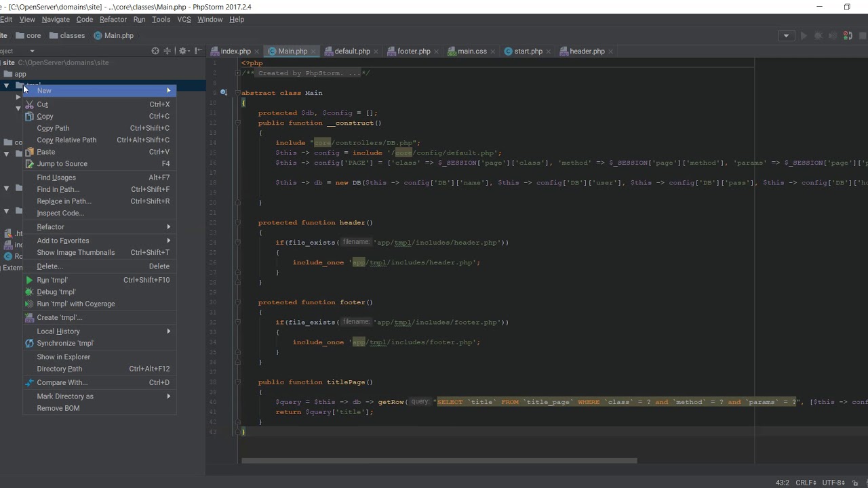868x488 pixels.
Task: Choose Copy Path from the context menu
Action: tap(100, 128)
